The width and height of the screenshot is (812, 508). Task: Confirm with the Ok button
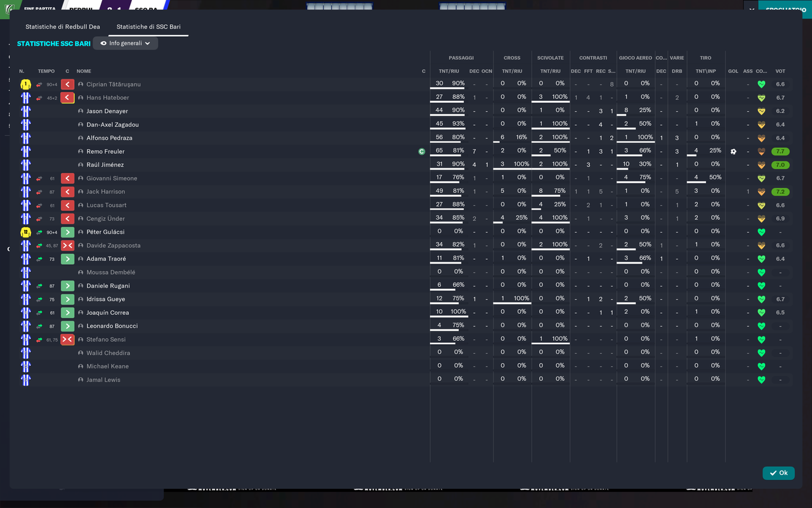click(778, 473)
